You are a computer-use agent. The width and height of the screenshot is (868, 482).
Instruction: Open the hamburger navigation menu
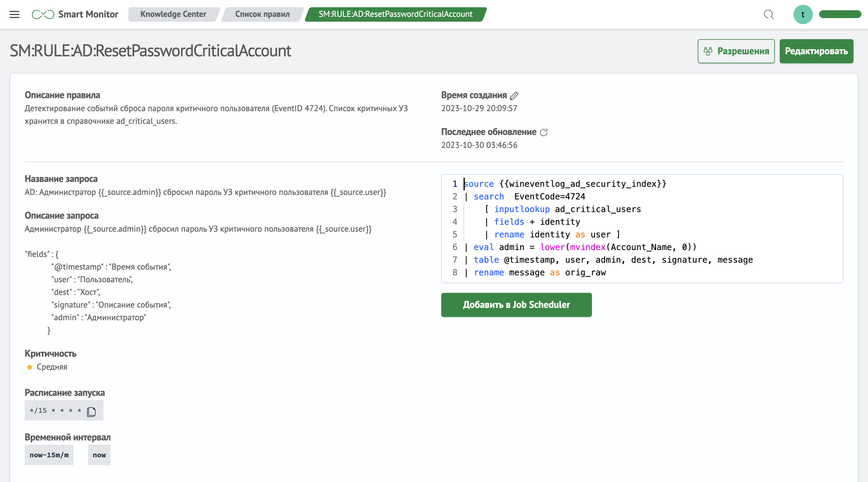(14, 14)
